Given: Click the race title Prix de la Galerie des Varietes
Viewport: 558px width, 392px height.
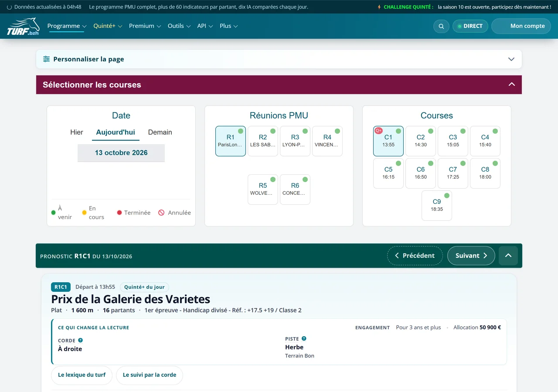Looking at the screenshot, I should click(131, 299).
